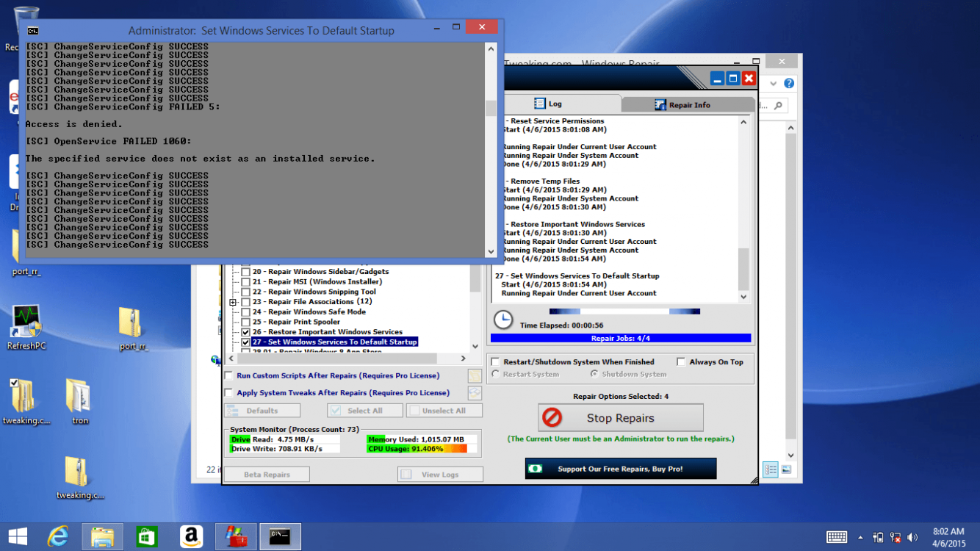This screenshot has width=980, height=551.
Task: Open the Amazon taskbar icon
Action: [x=192, y=537]
